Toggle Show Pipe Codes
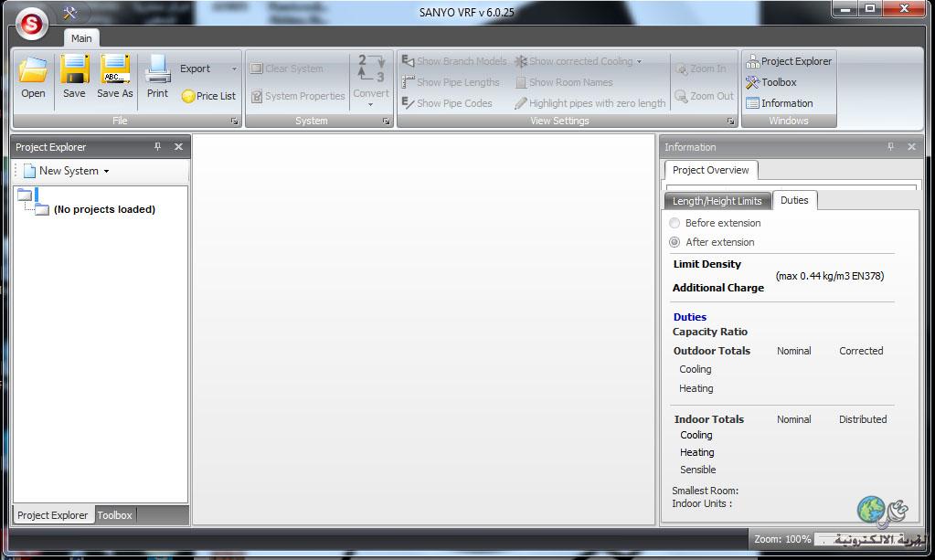935x560 pixels. (x=447, y=103)
